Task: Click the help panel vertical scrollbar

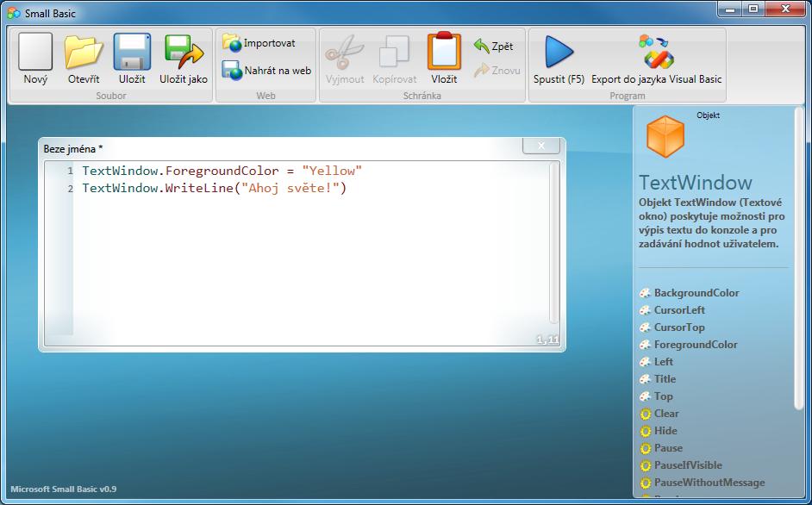Action: (799, 259)
